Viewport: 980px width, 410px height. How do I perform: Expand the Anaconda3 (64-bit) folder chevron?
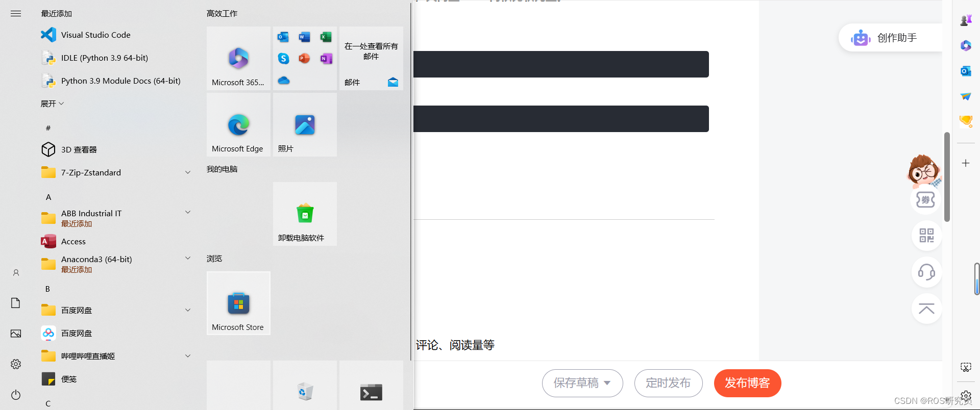tap(188, 258)
